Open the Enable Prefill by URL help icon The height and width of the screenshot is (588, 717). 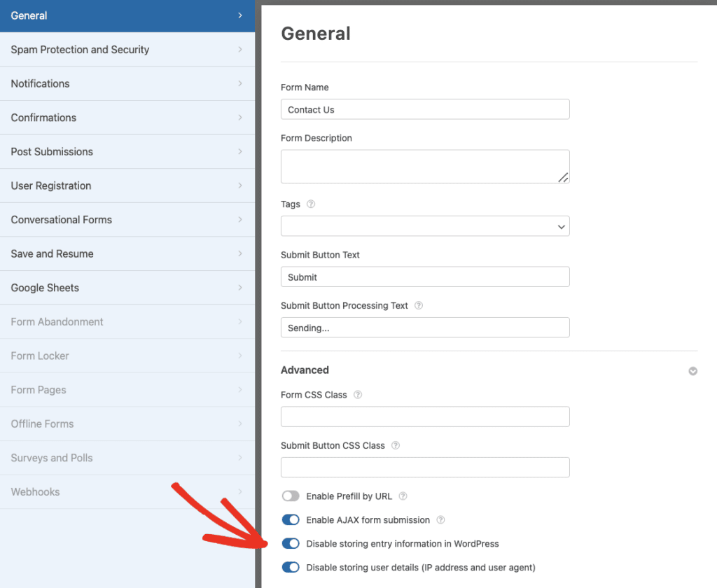(403, 496)
